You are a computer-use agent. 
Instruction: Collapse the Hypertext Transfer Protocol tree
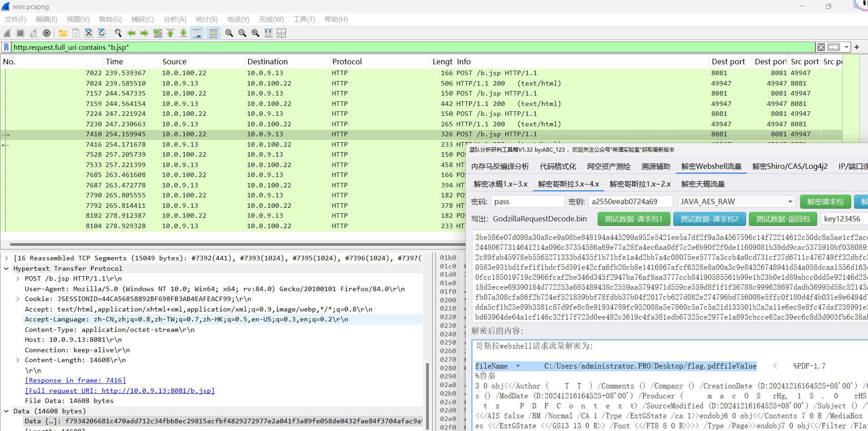pos(6,268)
